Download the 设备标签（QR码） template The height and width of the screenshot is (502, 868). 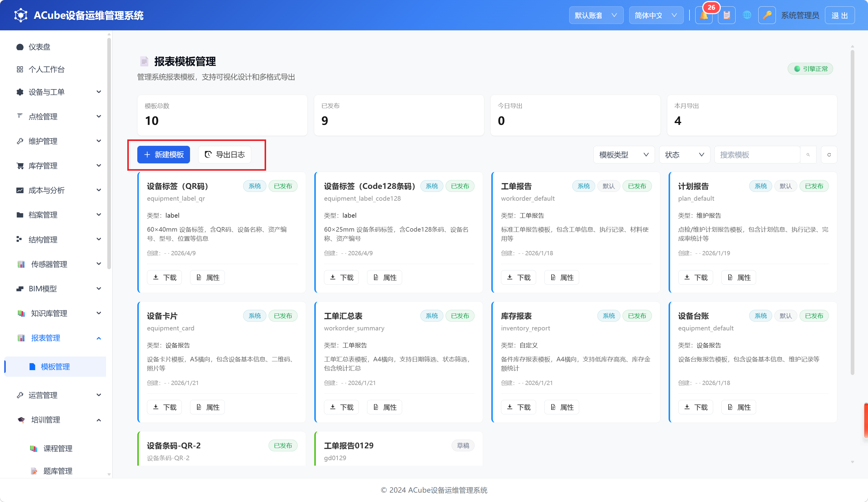pyautogui.click(x=164, y=277)
